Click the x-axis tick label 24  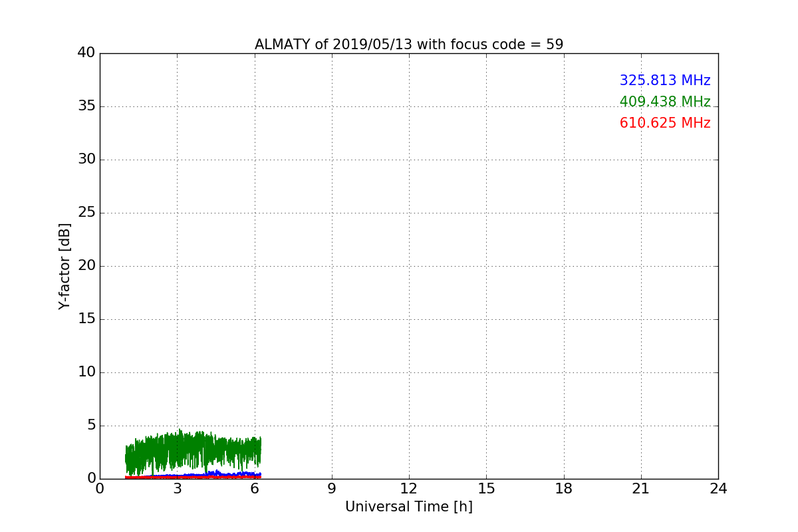pos(718,489)
